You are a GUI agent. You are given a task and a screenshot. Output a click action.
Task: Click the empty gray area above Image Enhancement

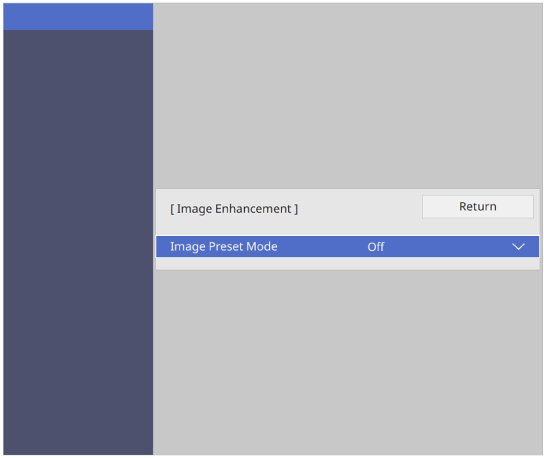[347, 96]
